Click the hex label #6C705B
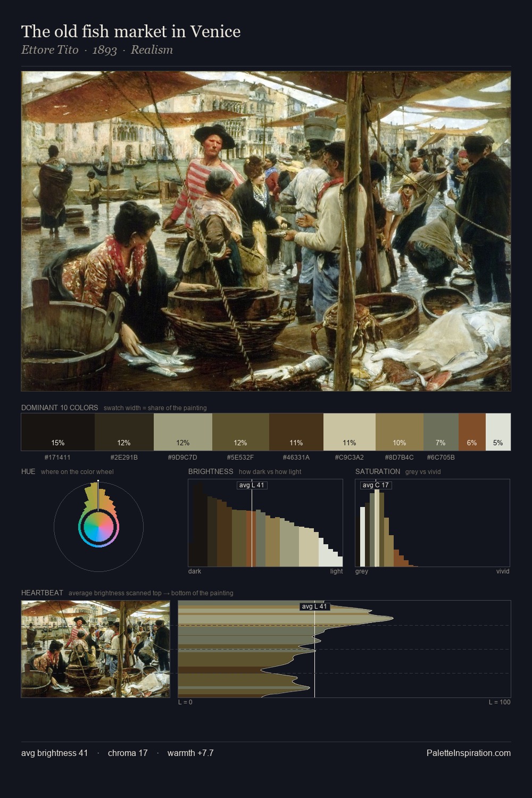This screenshot has height=798, width=532. [x=441, y=458]
